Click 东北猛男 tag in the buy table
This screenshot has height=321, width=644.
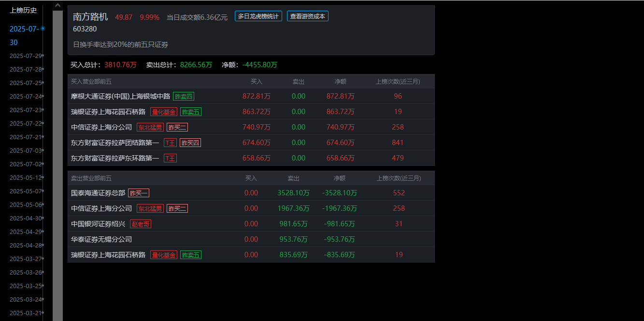pyautogui.click(x=150, y=127)
